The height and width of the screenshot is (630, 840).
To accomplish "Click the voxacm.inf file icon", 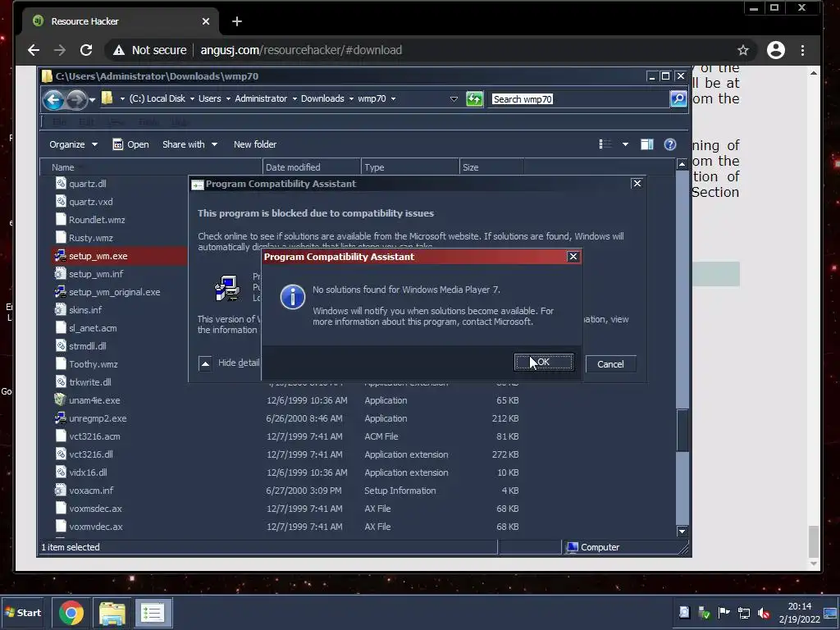I will 60,491.
